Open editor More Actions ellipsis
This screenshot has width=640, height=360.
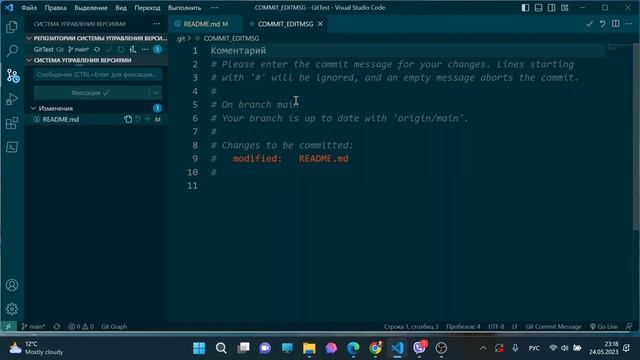629,24
